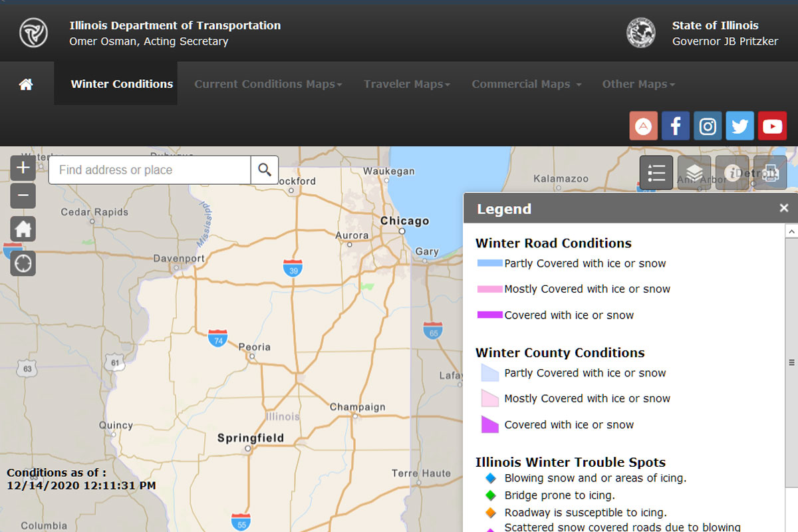Image resolution: width=798 pixels, height=532 pixels.
Task: Click the State of Illinois seal
Action: tap(641, 33)
